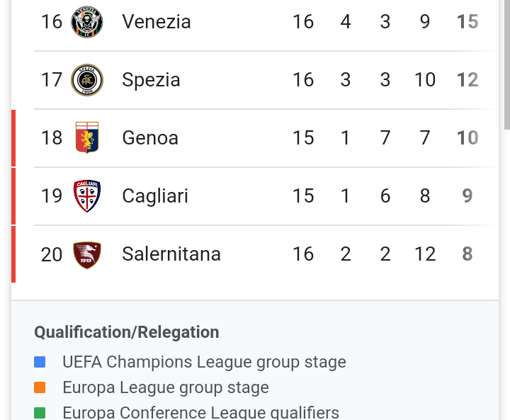
Task: Click the Spezia club crest
Action: point(87,80)
